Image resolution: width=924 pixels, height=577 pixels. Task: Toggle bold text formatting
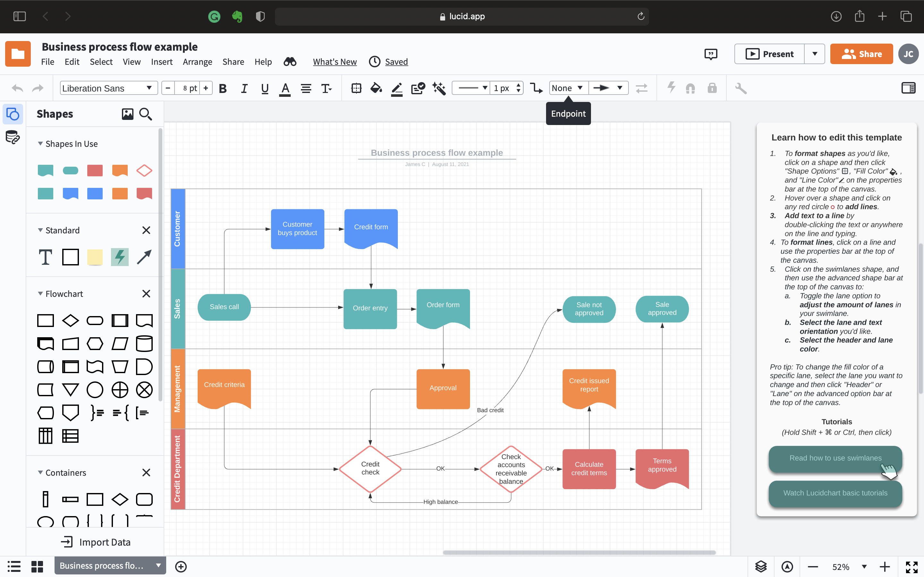(223, 88)
